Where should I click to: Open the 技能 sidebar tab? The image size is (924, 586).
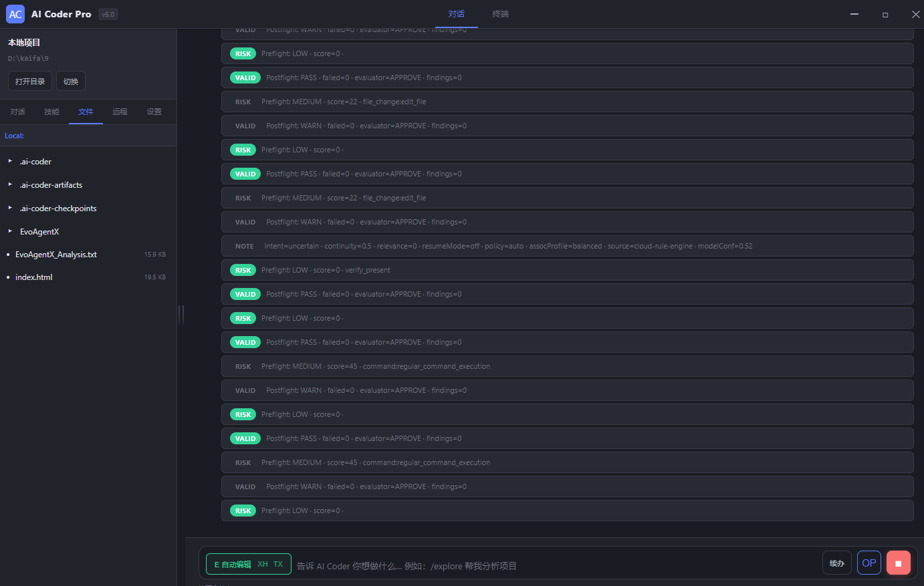pyautogui.click(x=51, y=112)
